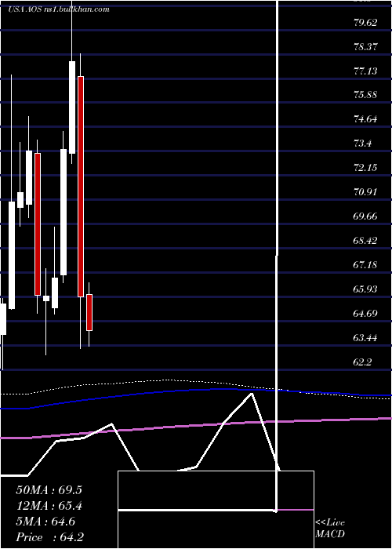Click the 67.18 price axis label
This screenshot has width=392, height=549.
point(365,265)
